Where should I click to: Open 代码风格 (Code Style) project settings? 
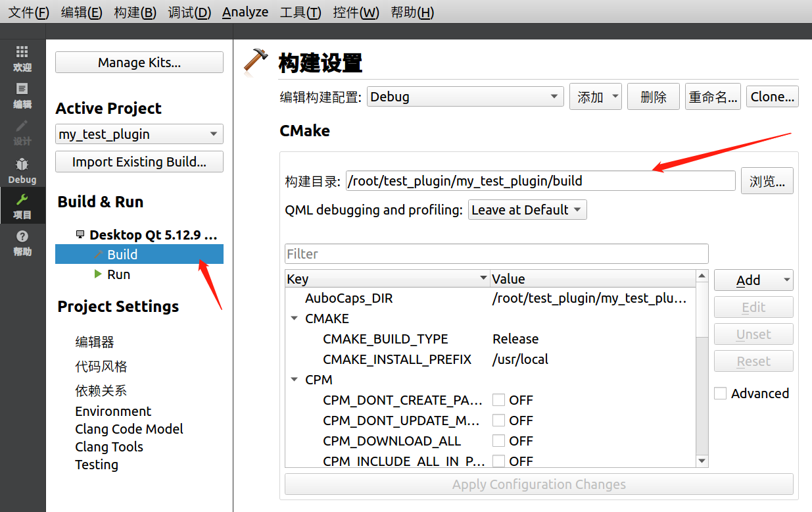101,367
